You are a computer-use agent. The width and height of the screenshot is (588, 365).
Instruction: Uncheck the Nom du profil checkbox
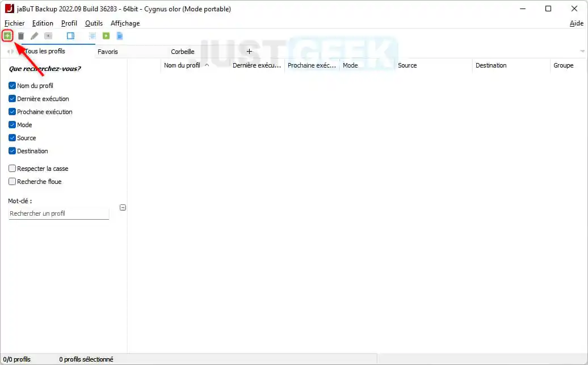[x=12, y=86]
